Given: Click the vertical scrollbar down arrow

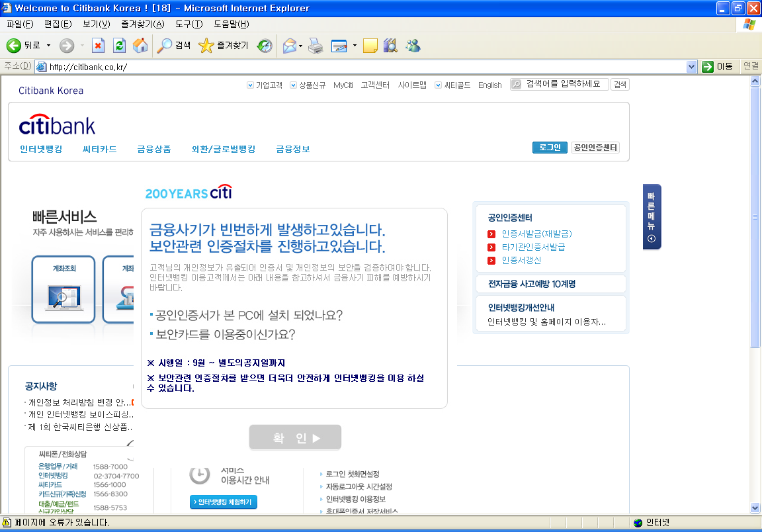Looking at the screenshot, I should [755, 508].
